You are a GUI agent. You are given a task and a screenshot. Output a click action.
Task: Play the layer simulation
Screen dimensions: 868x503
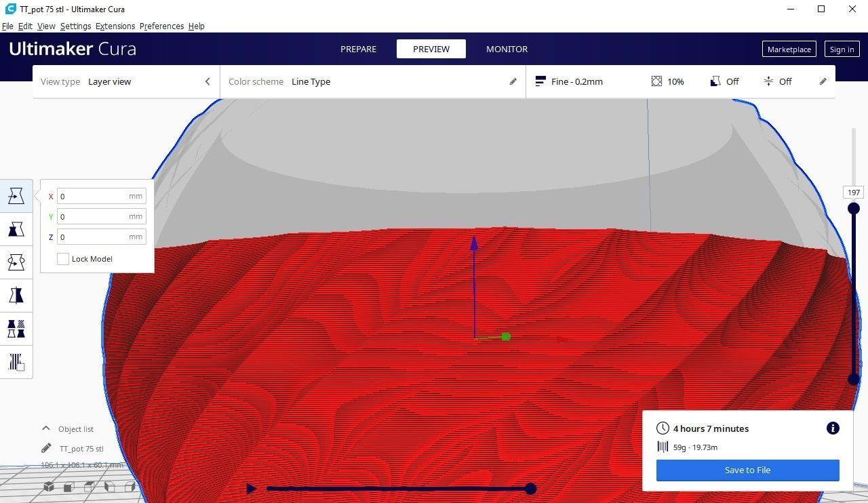tap(252, 488)
